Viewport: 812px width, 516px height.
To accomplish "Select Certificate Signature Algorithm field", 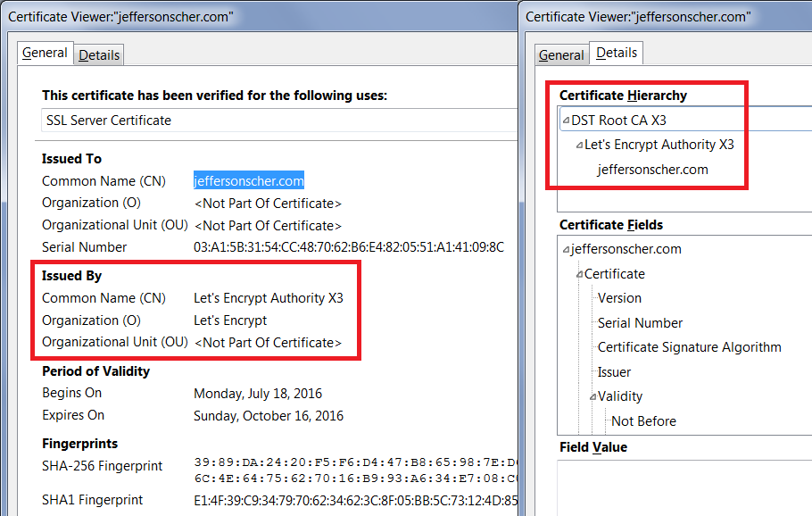I will tap(689, 347).
